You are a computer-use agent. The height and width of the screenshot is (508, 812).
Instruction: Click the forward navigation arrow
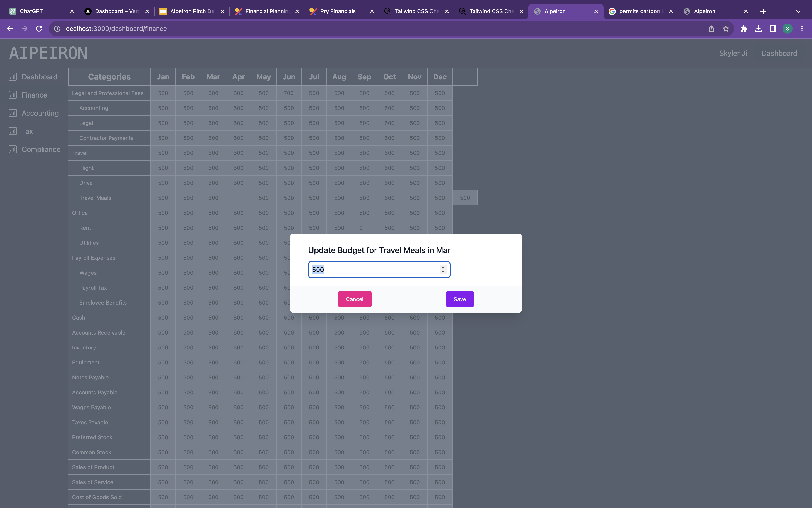click(x=24, y=29)
